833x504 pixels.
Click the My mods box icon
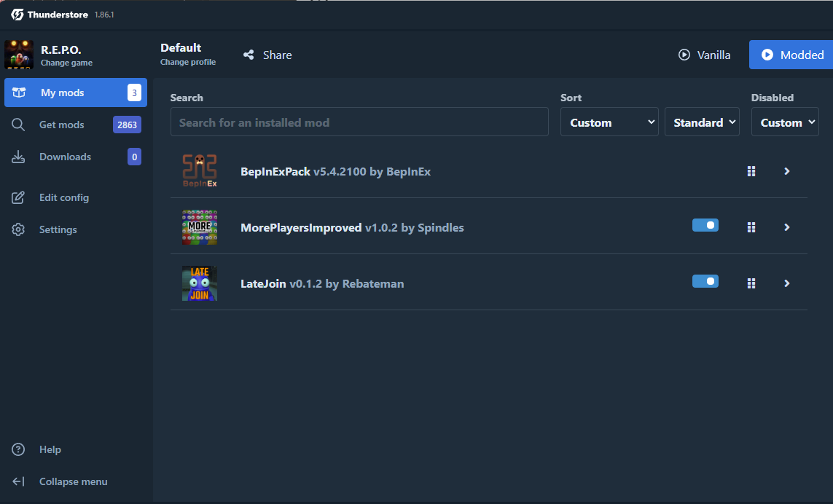[19, 92]
